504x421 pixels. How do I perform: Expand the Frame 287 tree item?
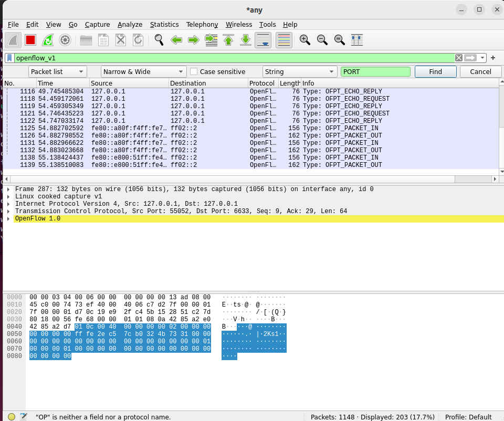(8, 190)
